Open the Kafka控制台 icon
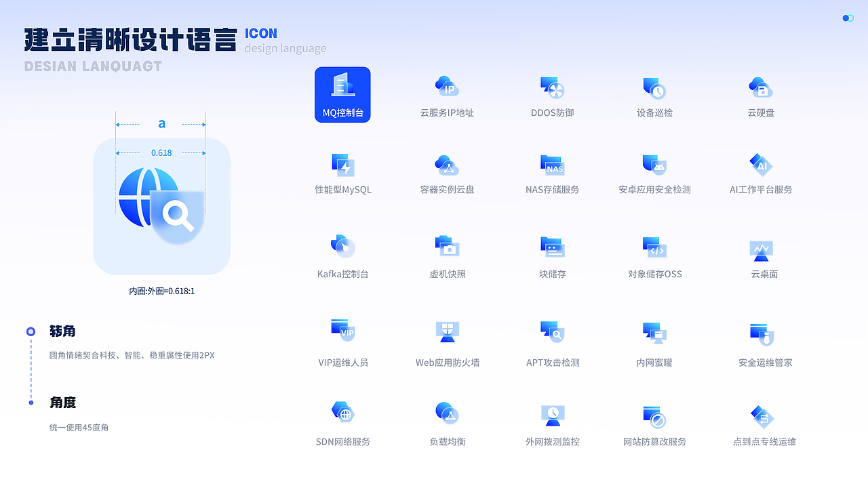 tap(342, 245)
